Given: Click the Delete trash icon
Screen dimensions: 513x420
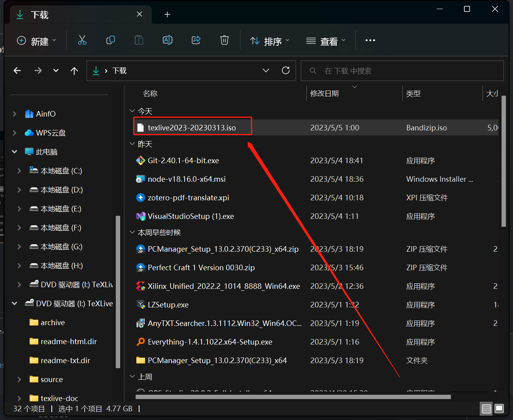Looking at the screenshot, I should click(x=224, y=40).
